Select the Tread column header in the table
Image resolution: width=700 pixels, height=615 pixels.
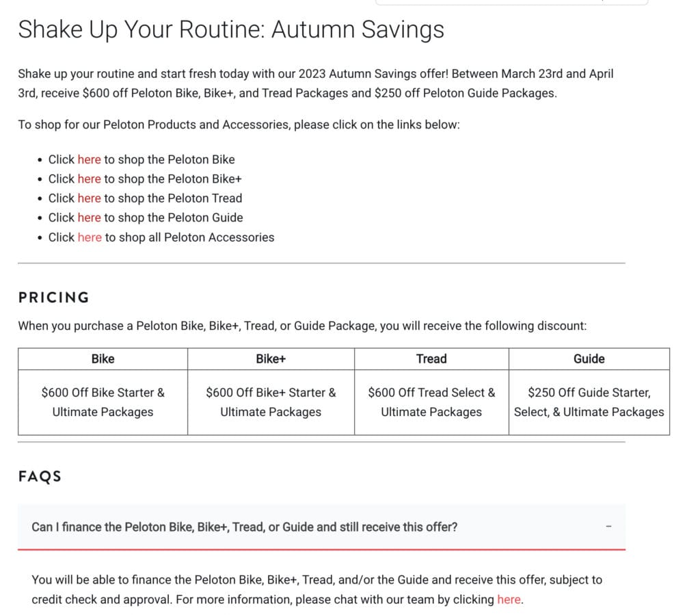(431, 359)
